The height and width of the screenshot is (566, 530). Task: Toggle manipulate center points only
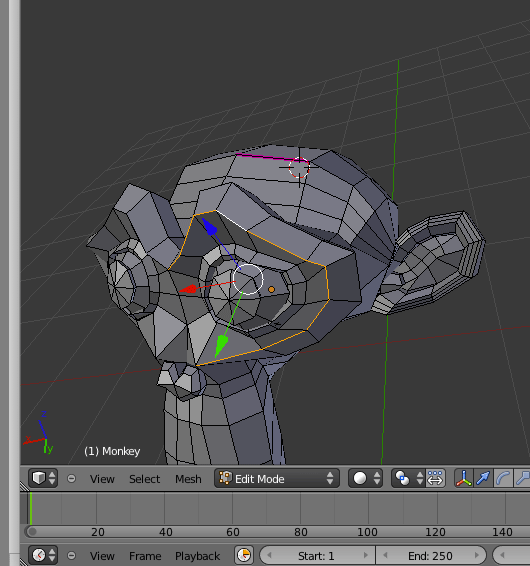click(x=435, y=478)
